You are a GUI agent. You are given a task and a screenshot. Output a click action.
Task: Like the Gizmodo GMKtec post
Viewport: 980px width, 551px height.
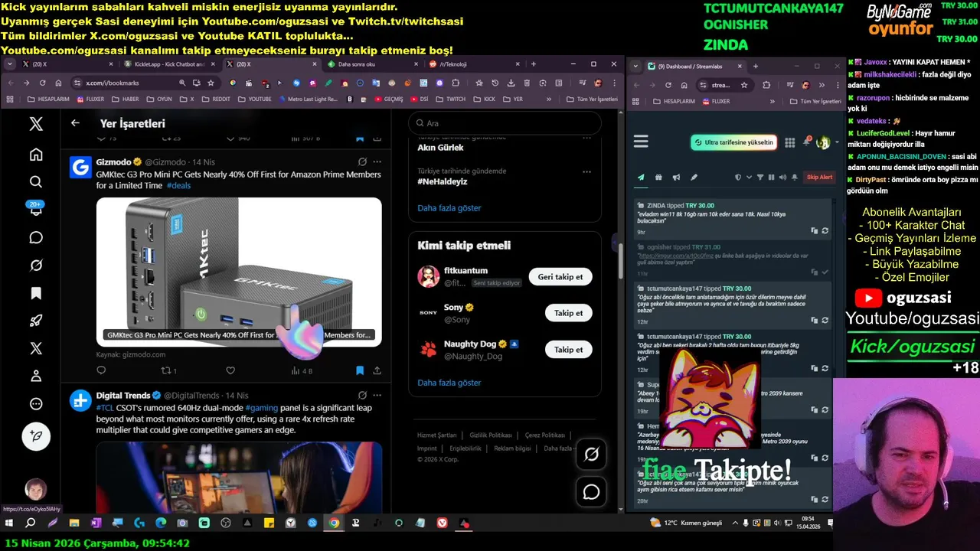click(x=230, y=370)
